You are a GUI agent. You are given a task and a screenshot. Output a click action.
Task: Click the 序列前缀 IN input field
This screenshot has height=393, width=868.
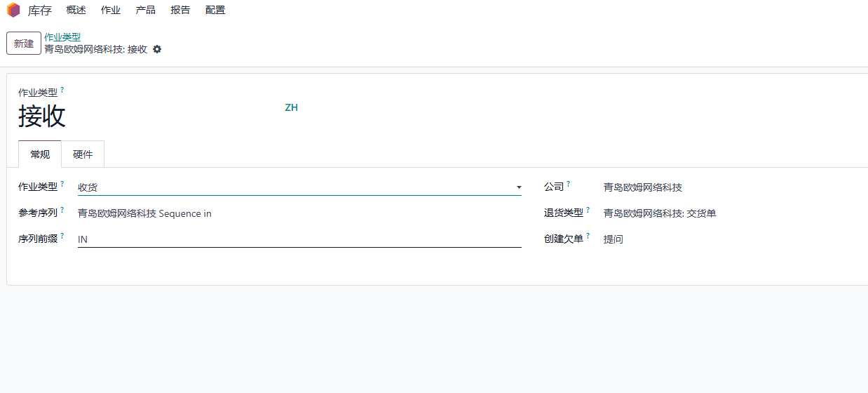(x=299, y=239)
